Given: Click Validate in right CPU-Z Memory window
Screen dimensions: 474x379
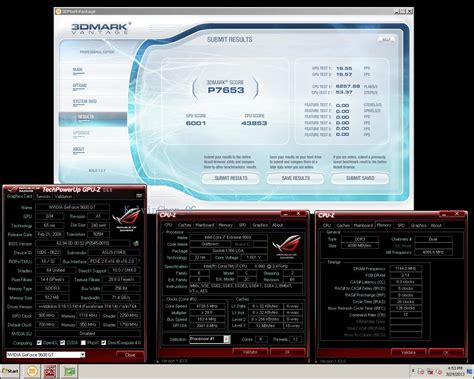Looking at the screenshot, I should point(408,352).
